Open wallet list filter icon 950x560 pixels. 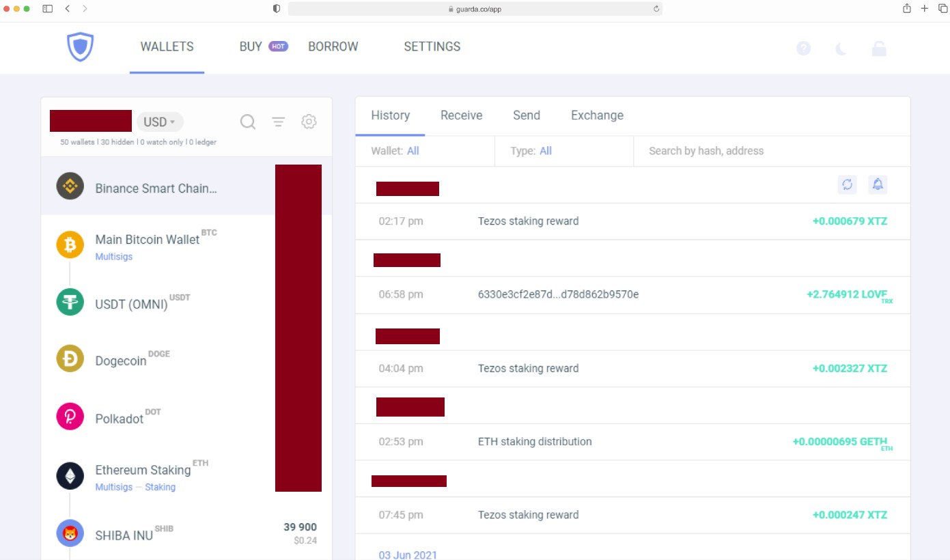coord(278,122)
